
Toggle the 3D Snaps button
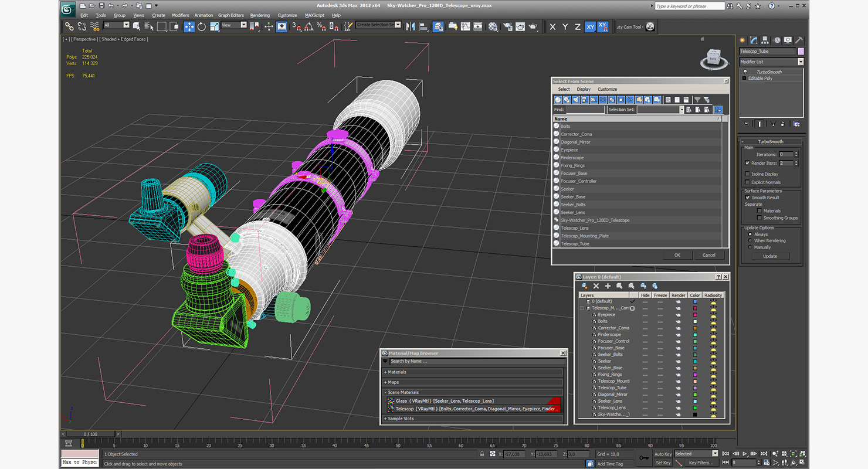click(x=296, y=26)
